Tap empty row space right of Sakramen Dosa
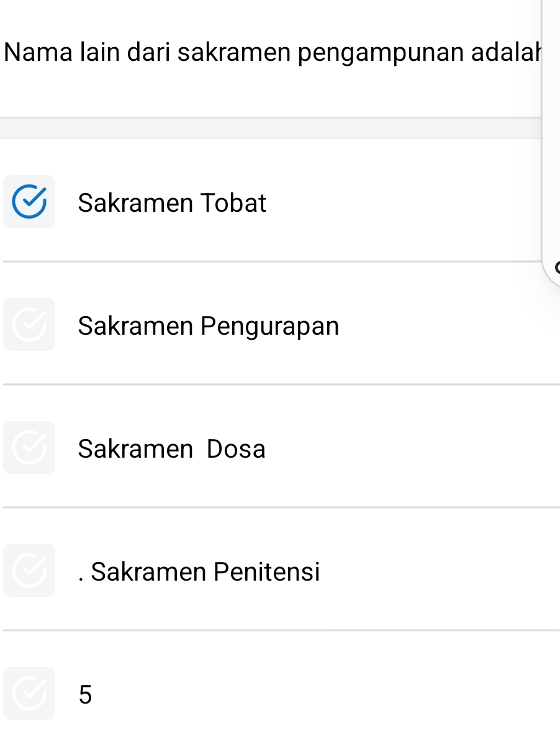Image resolution: width=560 pixels, height=734 pixels. (410, 448)
